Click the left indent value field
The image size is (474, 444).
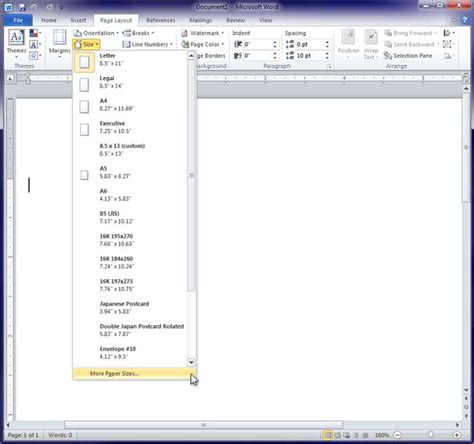point(257,44)
